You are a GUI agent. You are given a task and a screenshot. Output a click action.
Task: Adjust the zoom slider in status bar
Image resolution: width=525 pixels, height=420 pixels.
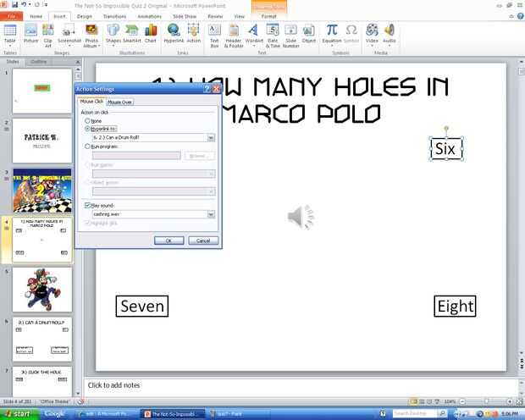[487, 401]
